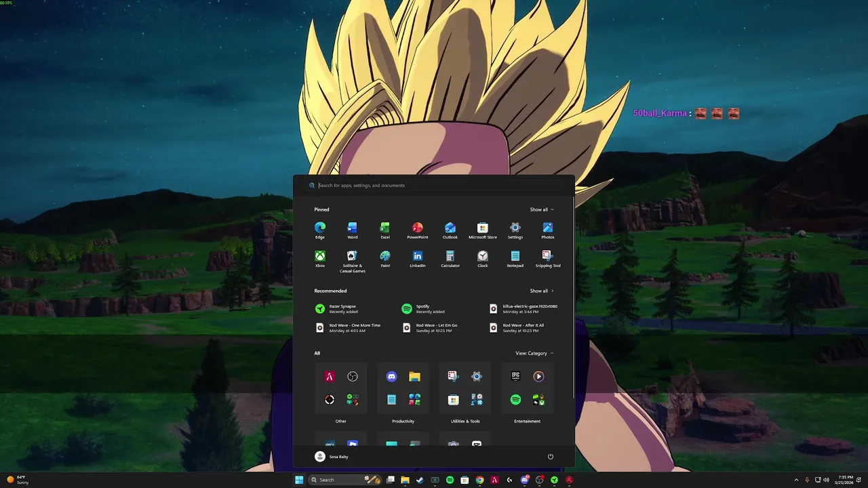Expand the Utilities & Tools small app cluster
The image size is (868, 488).
tap(476, 400)
